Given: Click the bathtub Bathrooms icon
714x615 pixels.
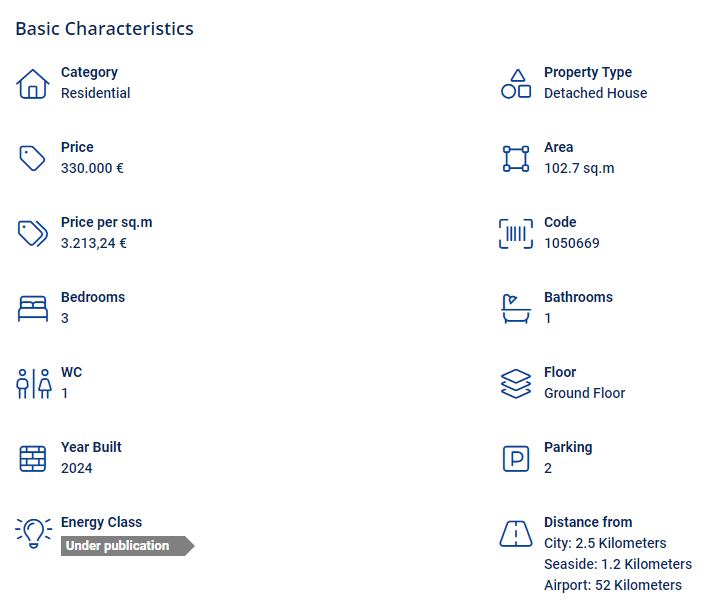Looking at the screenshot, I should point(516,308).
